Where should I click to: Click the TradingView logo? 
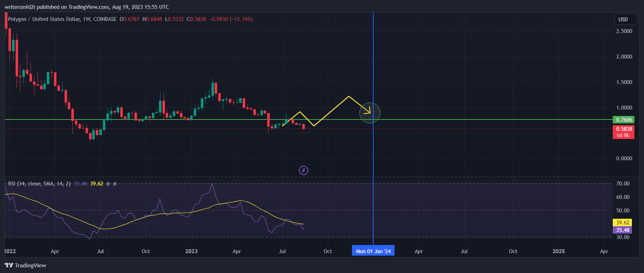pos(25,265)
